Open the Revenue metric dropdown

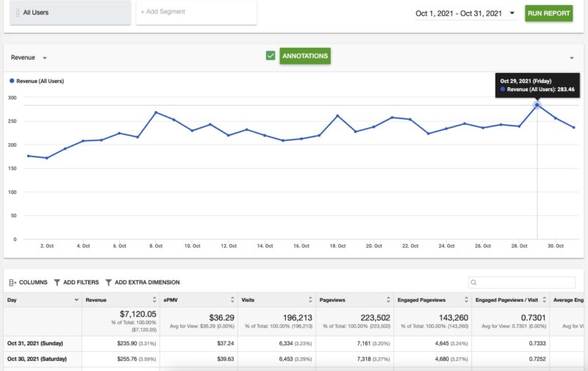(x=29, y=58)
